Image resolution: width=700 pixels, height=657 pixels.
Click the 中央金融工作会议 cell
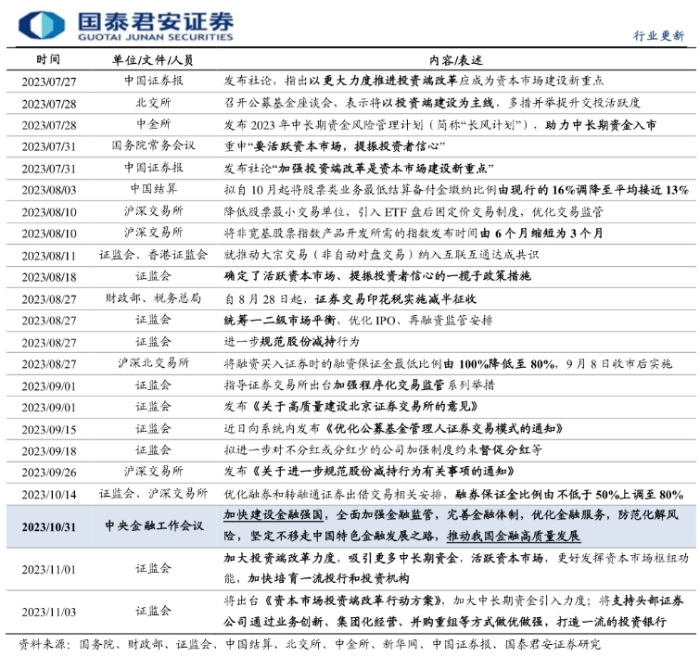[x=154, y=526]
